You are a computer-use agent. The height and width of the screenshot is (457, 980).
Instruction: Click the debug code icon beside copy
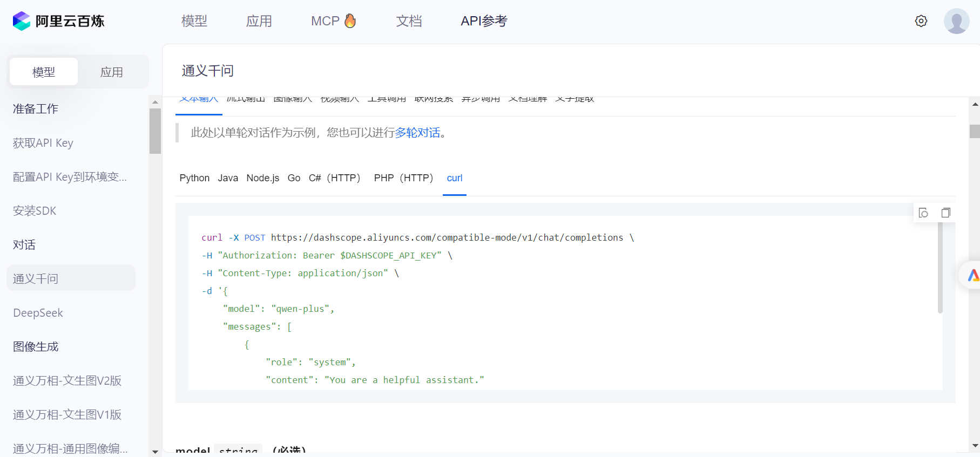[x=923, y=213]
